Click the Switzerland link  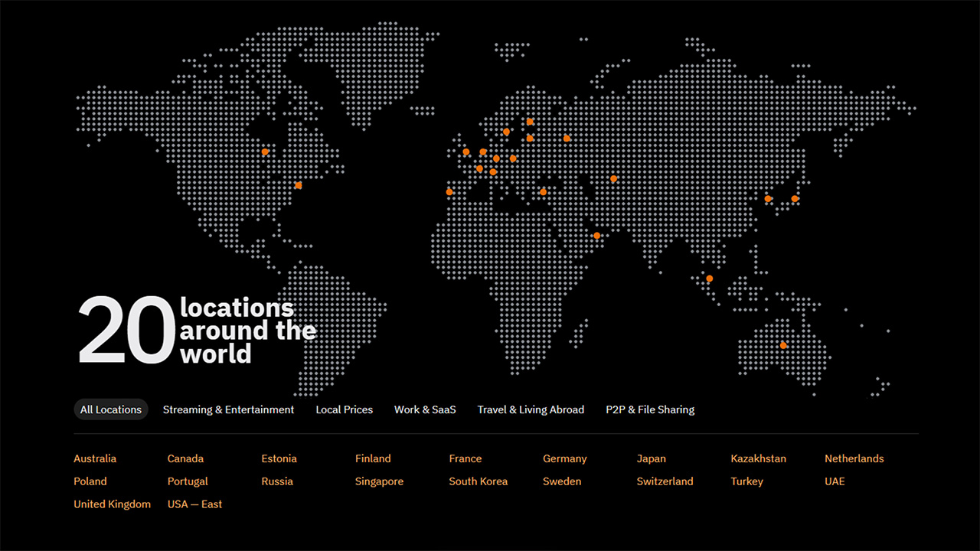[665, 481]
